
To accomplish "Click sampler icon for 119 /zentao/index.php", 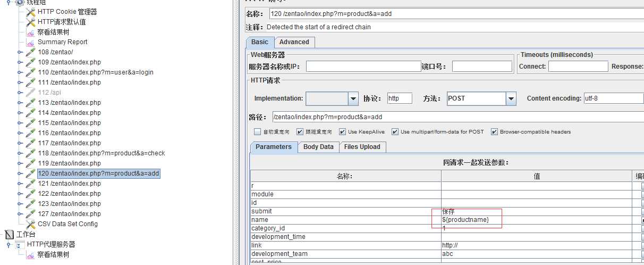I will 31,163.
